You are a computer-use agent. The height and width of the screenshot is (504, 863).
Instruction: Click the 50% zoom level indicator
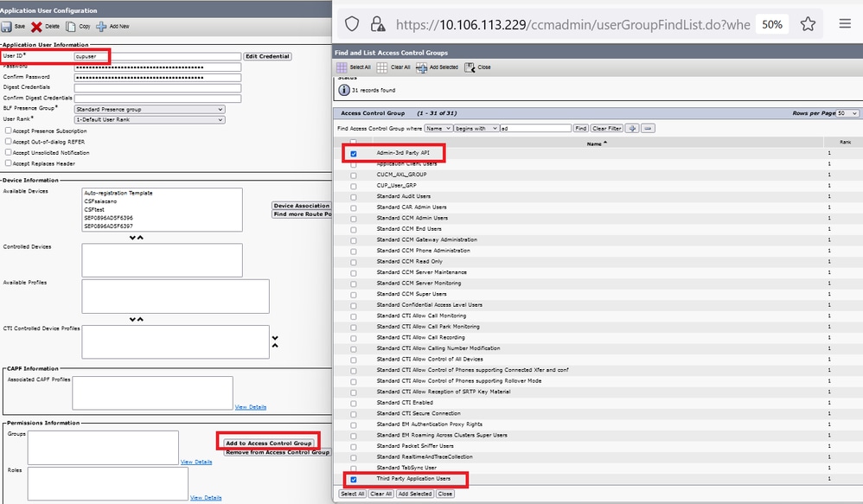click(x=771, y=24)
